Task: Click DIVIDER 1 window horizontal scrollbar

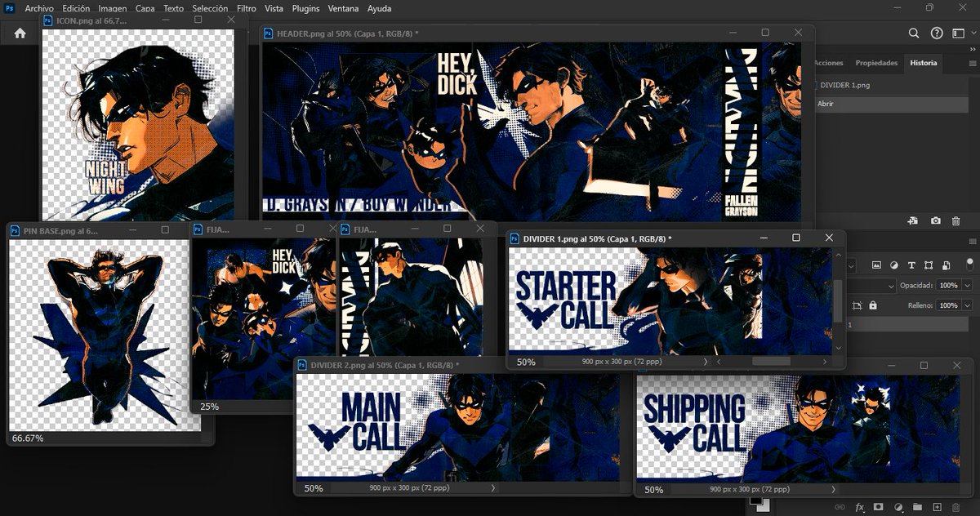Action: pyautogui.click(x=772, y=361)
